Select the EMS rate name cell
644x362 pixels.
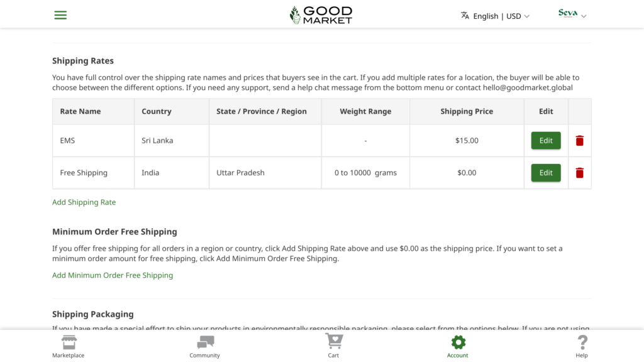[67, 141]
